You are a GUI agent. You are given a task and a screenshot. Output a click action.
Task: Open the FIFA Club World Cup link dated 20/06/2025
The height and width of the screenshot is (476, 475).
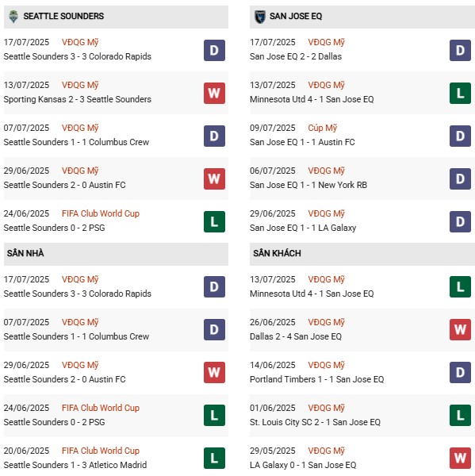[101, 451]
